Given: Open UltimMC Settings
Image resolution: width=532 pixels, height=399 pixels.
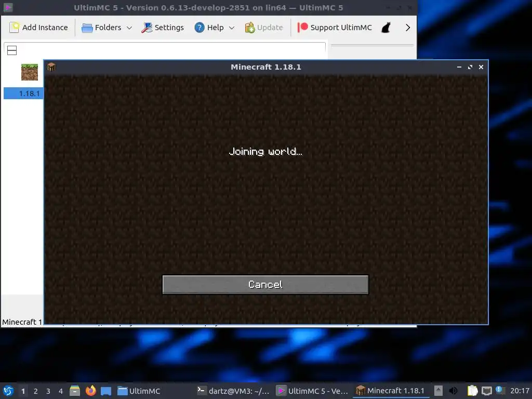Looking at the screenshot, I should [x=163, y=28].
